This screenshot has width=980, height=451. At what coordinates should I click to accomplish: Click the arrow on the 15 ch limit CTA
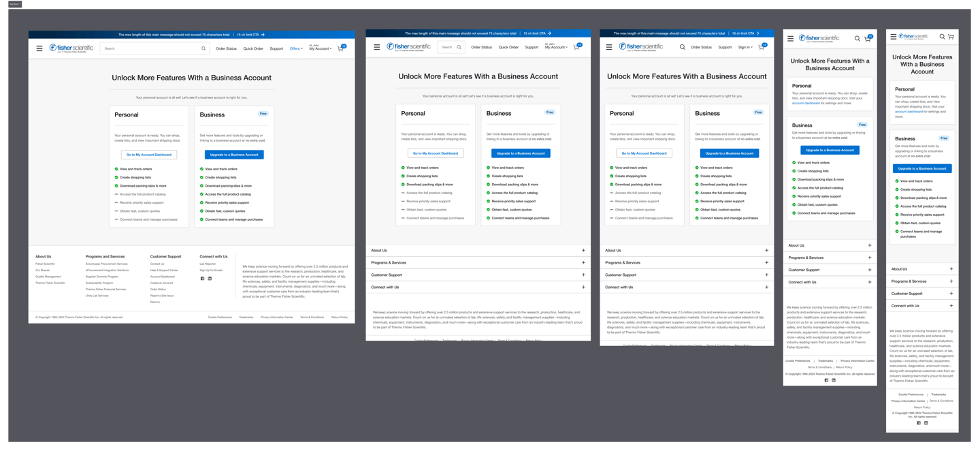263,34
